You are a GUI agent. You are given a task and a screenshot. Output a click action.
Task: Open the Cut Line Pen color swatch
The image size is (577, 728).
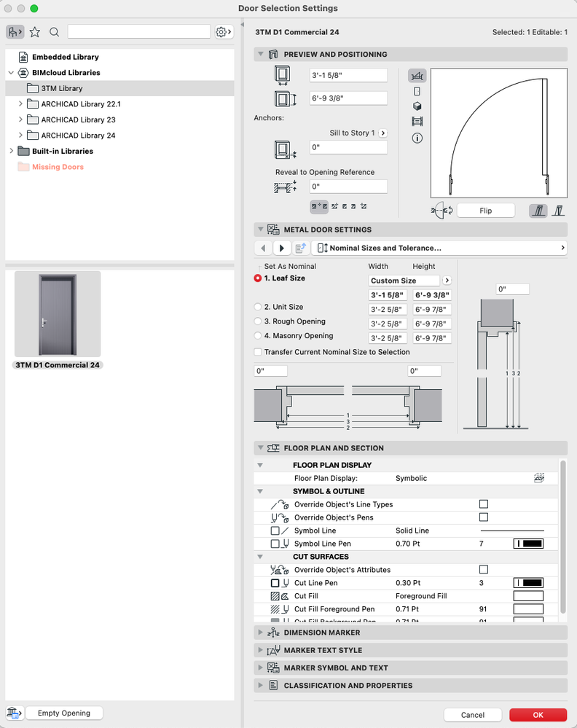[528, 583]
